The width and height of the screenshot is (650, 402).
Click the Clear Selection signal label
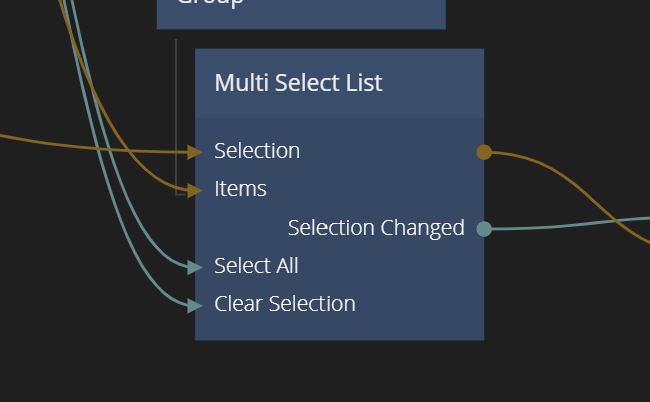pos(285,304)
